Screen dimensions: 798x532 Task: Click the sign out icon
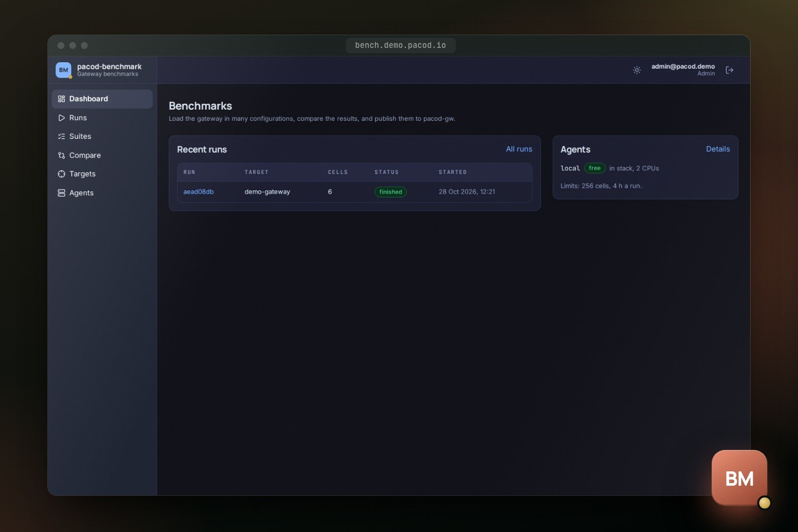[x=729, y=70]
